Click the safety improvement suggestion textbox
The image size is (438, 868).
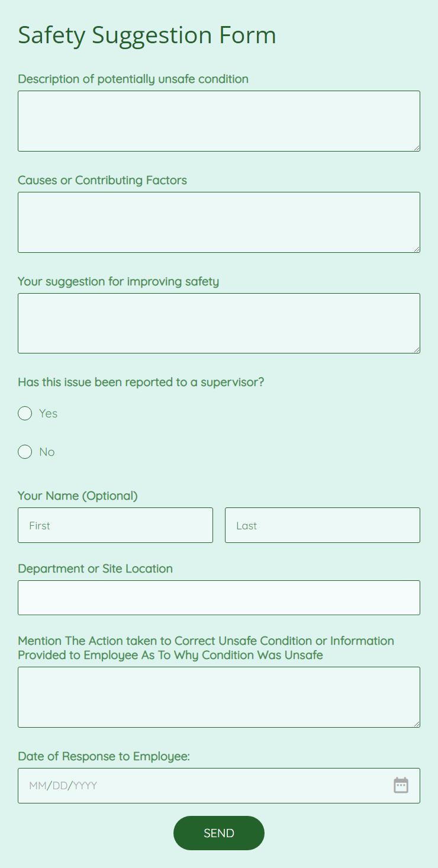click(219, 323)
